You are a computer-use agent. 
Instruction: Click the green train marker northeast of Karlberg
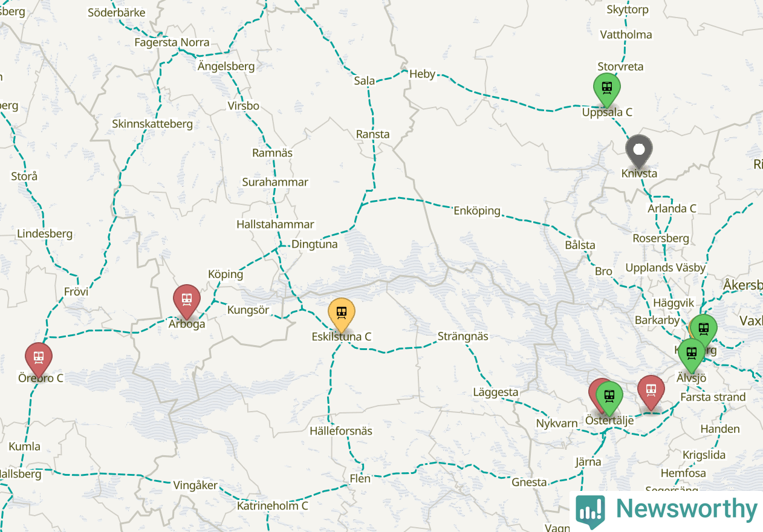pyautogui.click(x=703, y=329)
